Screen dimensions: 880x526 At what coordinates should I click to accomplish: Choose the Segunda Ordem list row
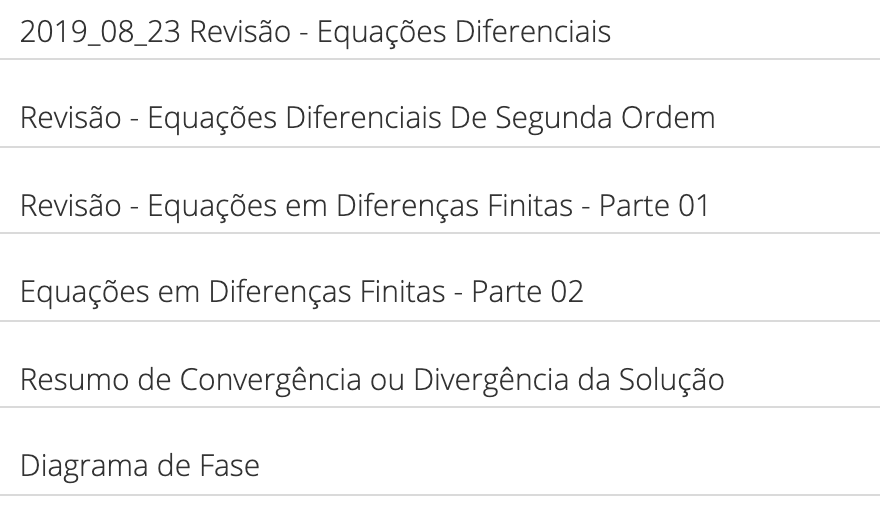click(440, 103)
